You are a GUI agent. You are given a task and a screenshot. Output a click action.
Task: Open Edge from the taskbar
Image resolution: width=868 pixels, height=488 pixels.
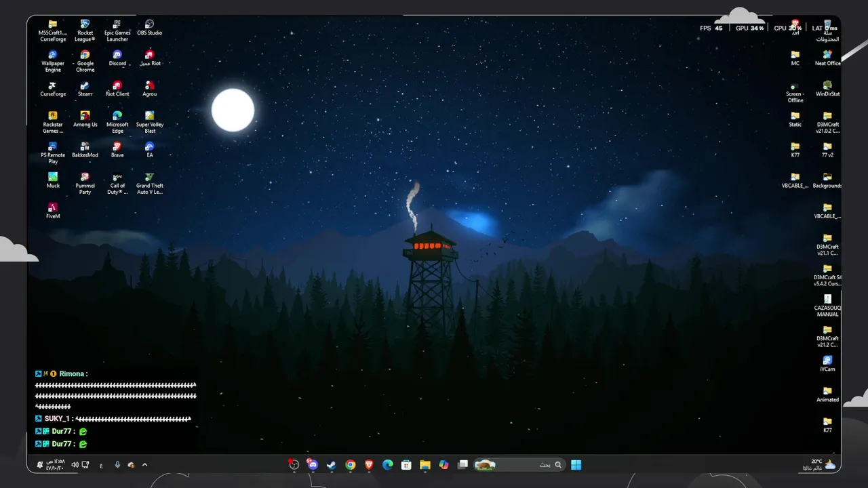pos(388,465)
